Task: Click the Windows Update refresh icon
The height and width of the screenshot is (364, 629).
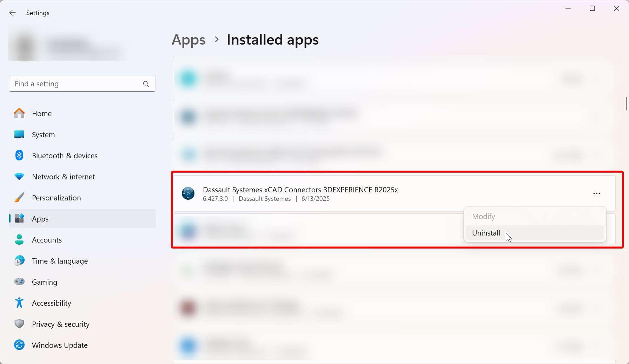Action: coord(19,345)
